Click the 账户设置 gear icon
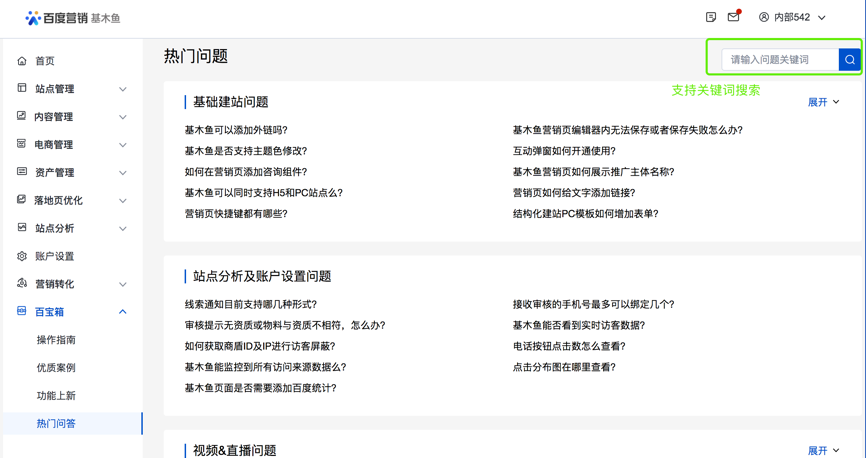 [x=22, y=256]
